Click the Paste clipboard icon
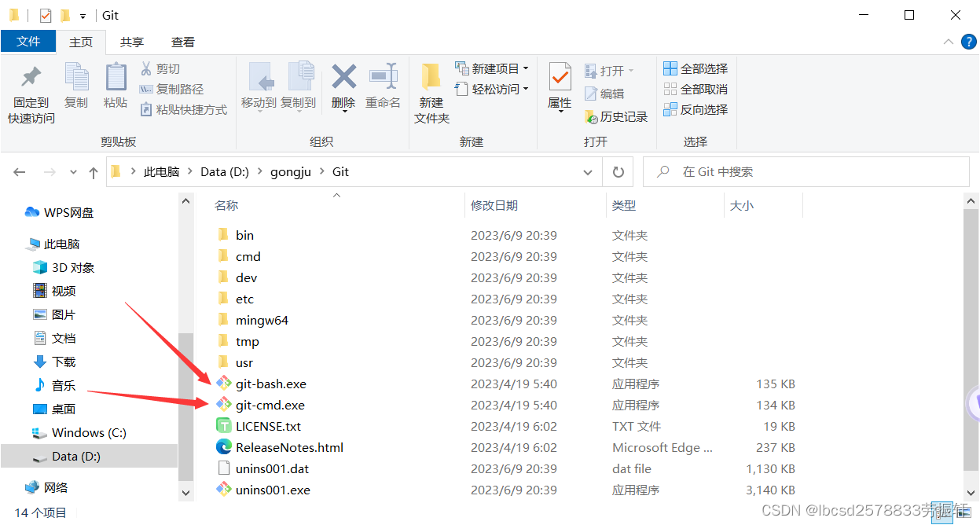The image size is (980, 525). tap(116, 77)
